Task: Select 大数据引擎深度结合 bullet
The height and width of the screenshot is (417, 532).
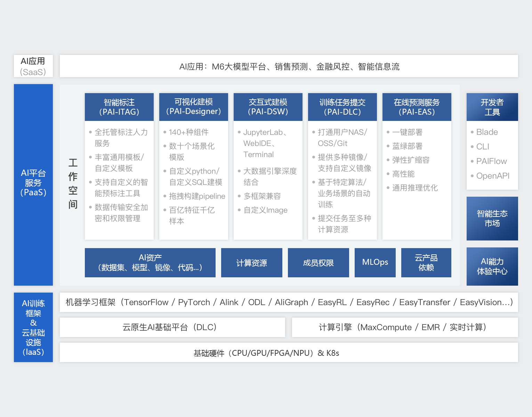Action: pyautogui.click(x=267, y=177)
